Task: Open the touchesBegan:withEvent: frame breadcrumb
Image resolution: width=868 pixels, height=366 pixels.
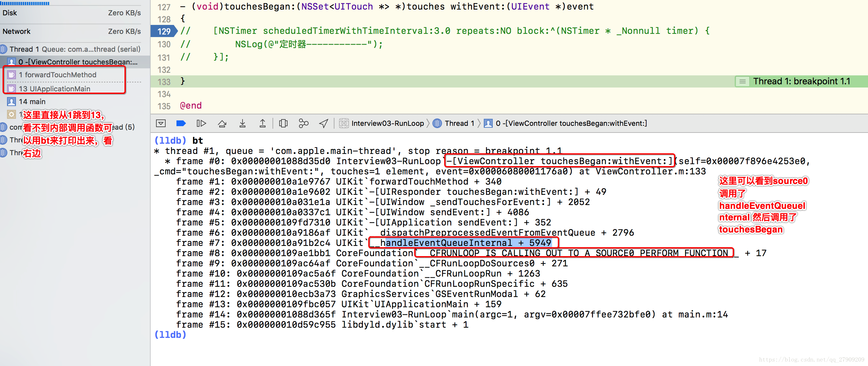Action: 565,124
